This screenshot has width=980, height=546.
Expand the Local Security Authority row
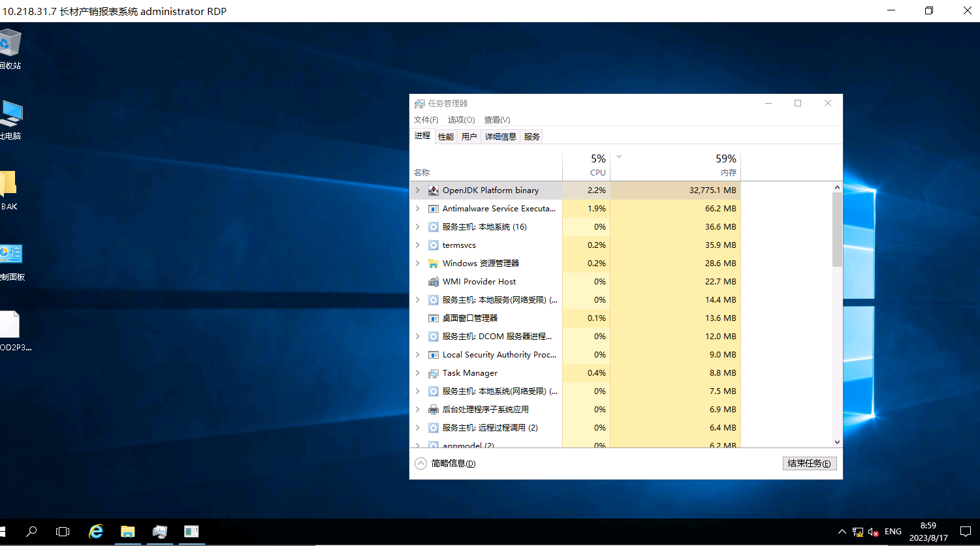pyautogui.click(x=418, y=355)
